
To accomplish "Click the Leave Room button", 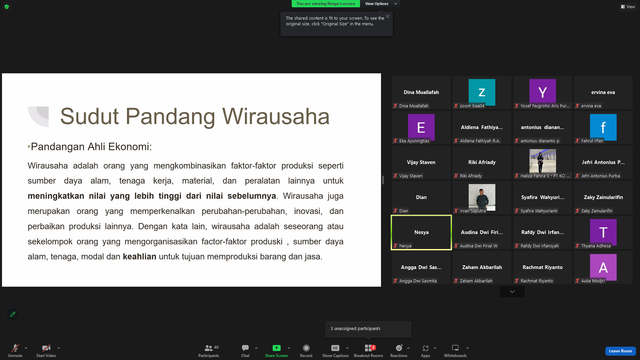I will [x=620, y=351].
